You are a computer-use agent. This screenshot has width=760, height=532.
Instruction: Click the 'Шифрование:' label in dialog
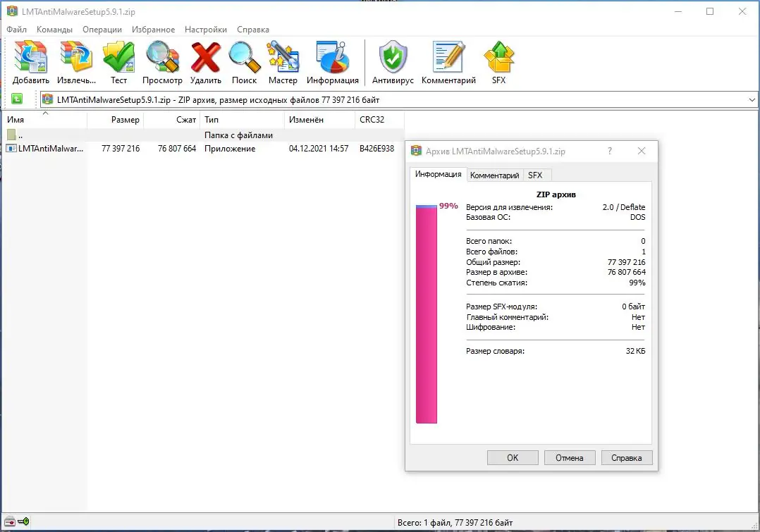[x=491, y=328]
